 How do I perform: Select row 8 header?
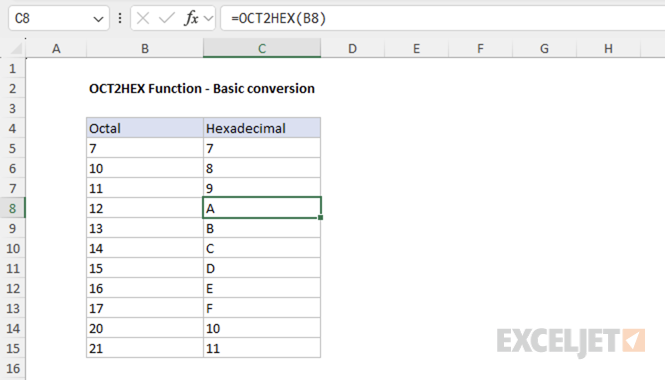[x=12, y=208]
